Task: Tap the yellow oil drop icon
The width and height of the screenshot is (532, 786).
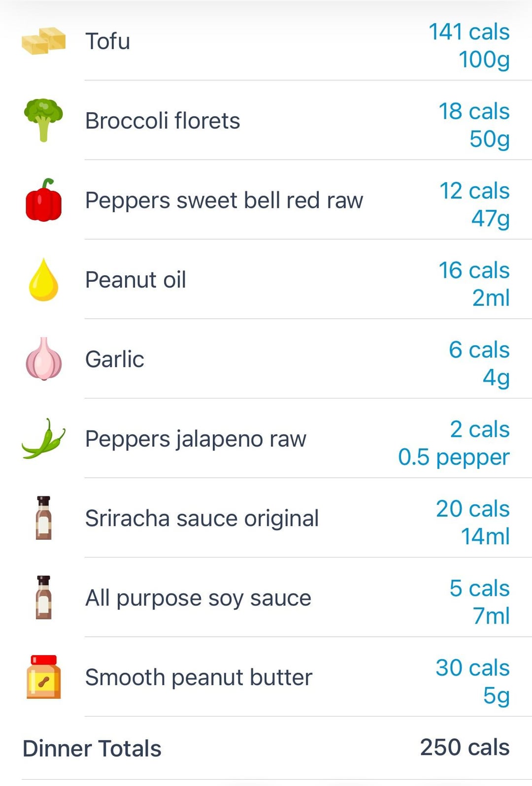Action: coord(44,279)
